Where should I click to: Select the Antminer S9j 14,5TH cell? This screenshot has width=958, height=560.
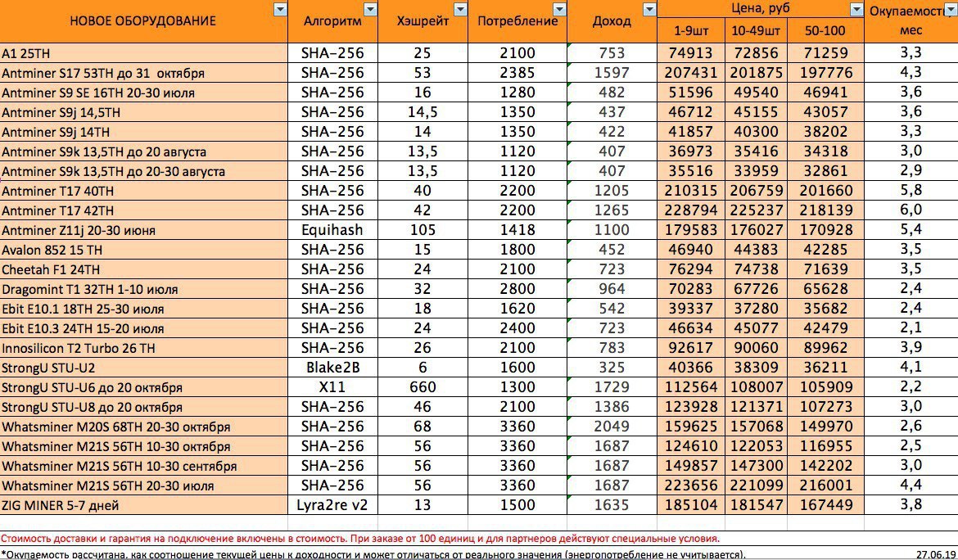tap(143, 112)
